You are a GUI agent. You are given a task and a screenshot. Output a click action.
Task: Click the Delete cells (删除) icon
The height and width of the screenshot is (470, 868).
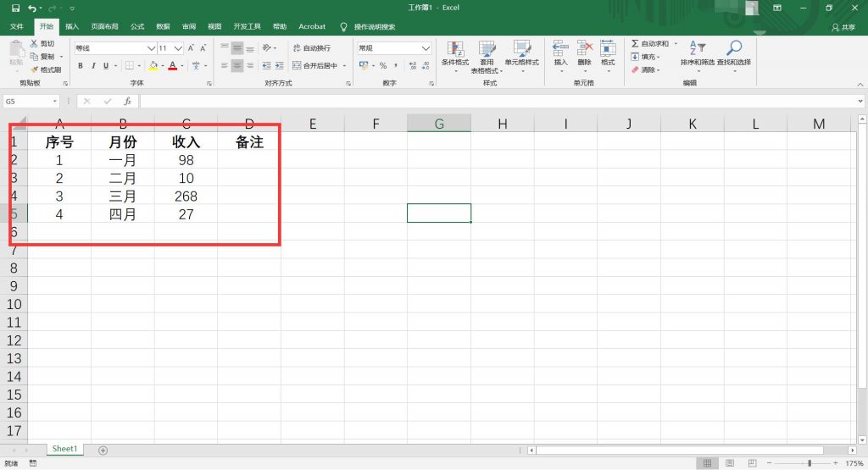(x=585, y=48)
